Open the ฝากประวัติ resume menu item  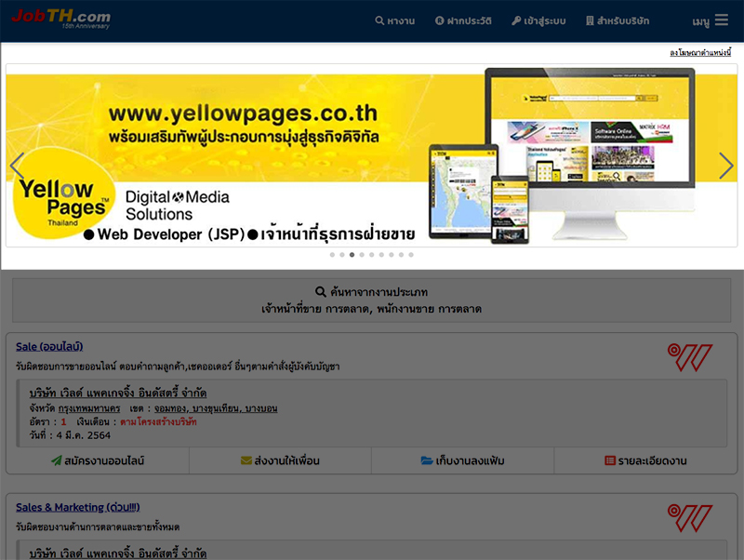pos(463,20)
